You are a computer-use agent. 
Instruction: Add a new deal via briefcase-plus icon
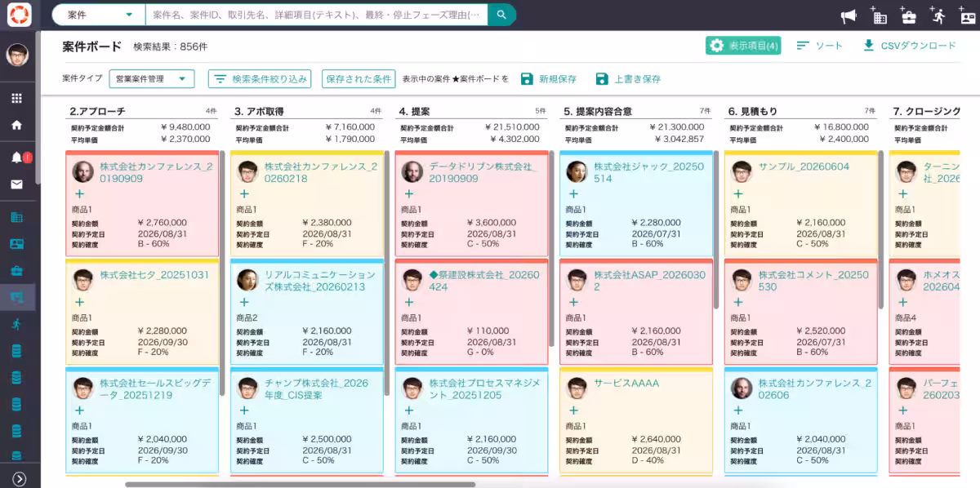(907, 16)
